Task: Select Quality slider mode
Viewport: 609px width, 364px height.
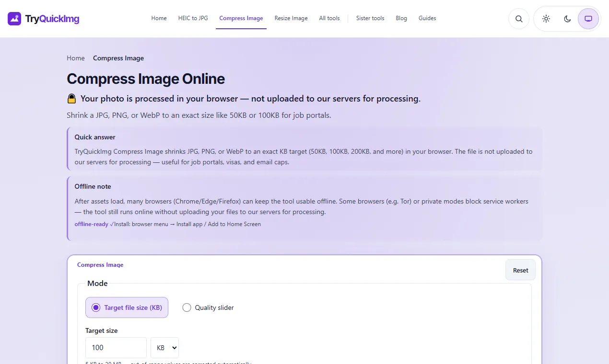Action: [x=208, y=307]
